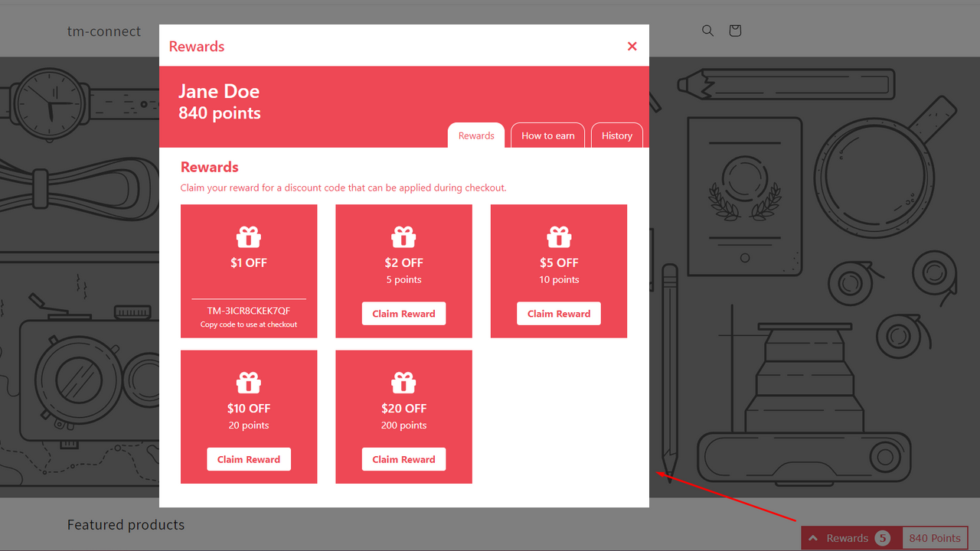This screenshot has height=551, width=980.
Task: Open the How to earn tab
Action: pos(548,135)
